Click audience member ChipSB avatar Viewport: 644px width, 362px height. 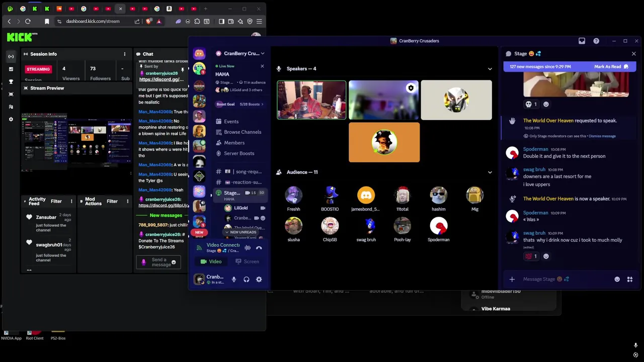pos(330,226)
